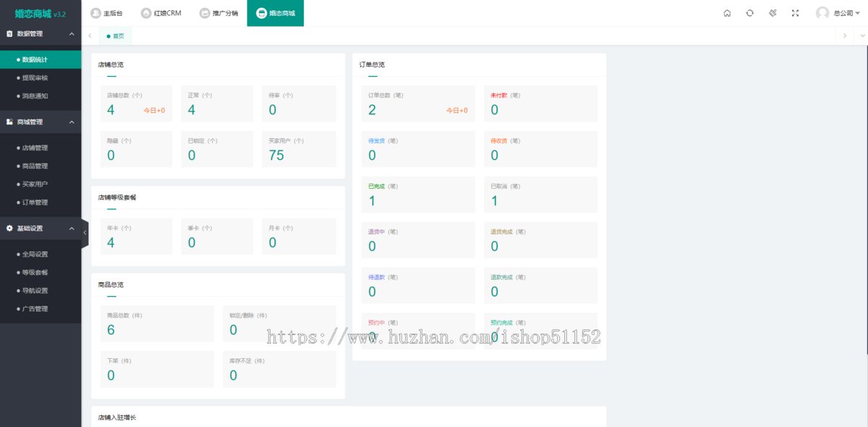868x427 pixels.
Task: Click the 待审 shops stat card
Action: (x=299, y=103)
